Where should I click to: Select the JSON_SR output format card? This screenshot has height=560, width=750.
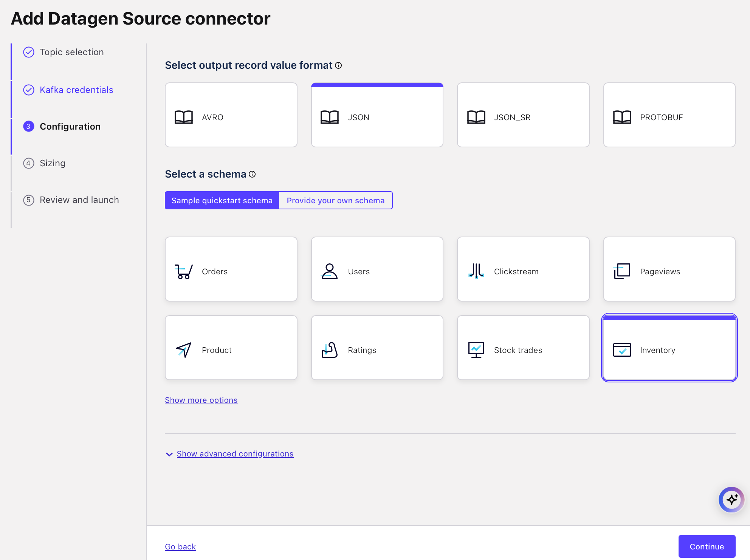523,115
